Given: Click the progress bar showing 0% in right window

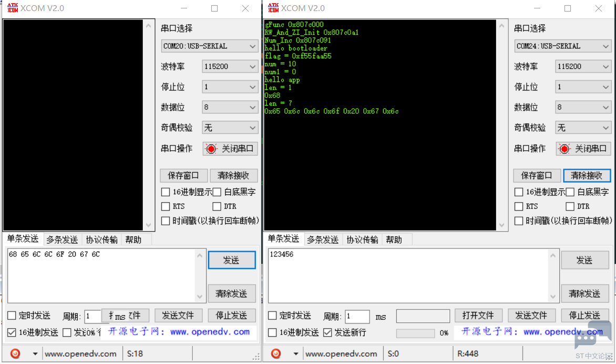Looking at the screenshot, I should tap(415, 333).
